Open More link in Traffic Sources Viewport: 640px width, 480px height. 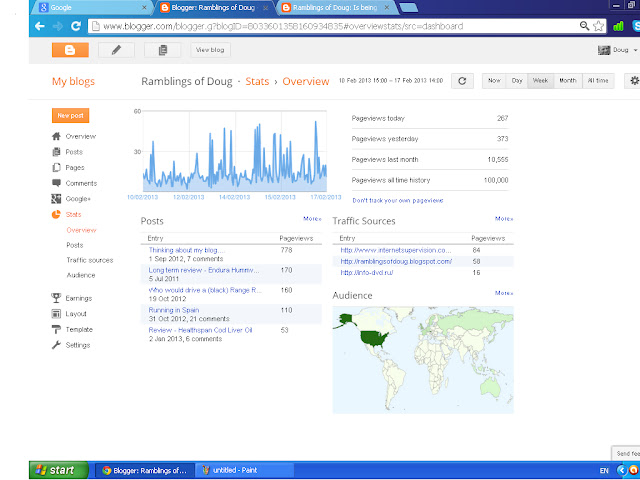coord(504,219)
